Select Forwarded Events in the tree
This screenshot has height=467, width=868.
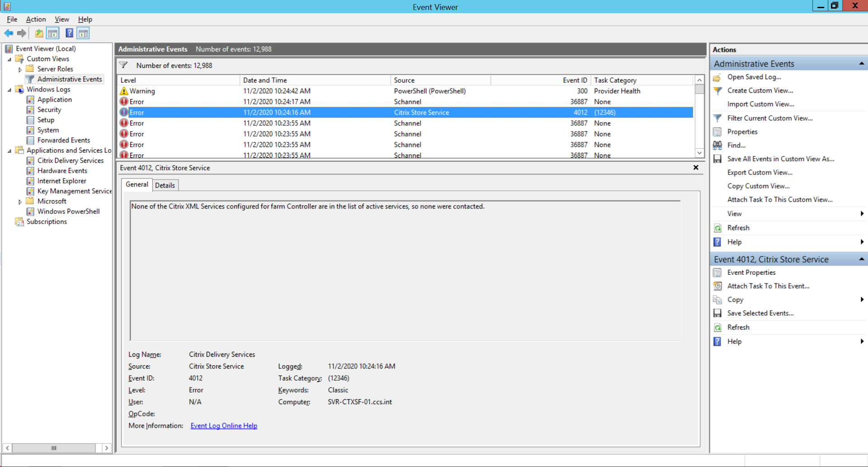pos(64,140)
